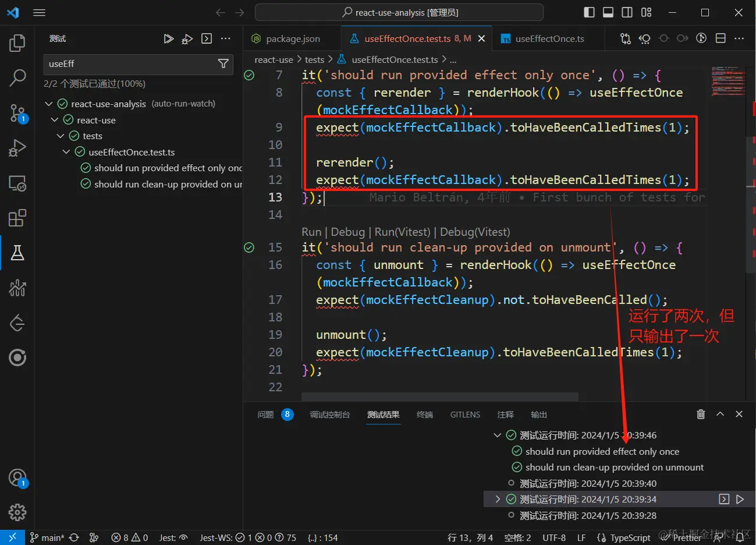
Task: Open the Manage gear icon
Action: pyautogui.click(x=17, y=512)
